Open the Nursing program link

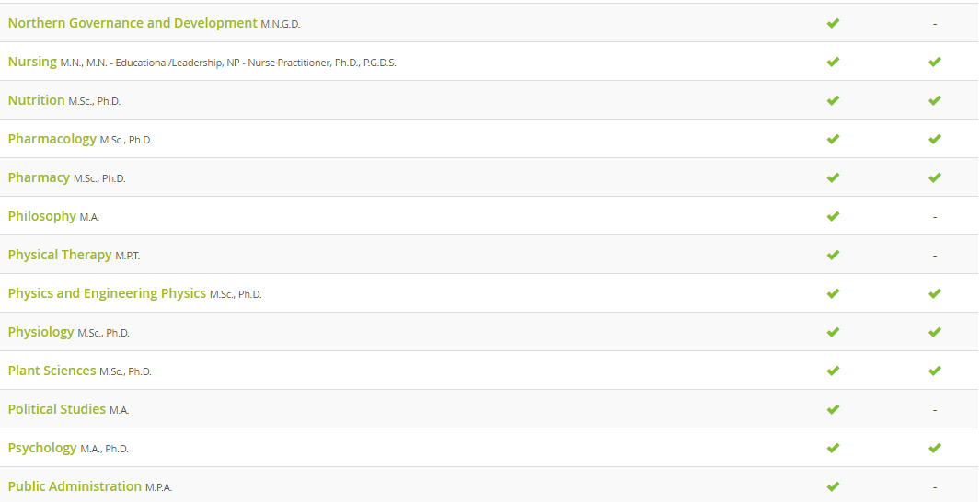[32, 62]
